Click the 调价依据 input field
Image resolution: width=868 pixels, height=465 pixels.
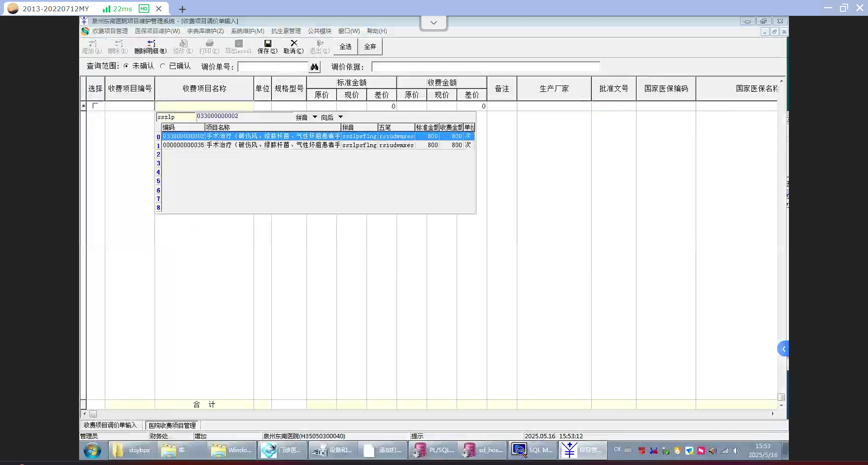click(x=486, y=67)
